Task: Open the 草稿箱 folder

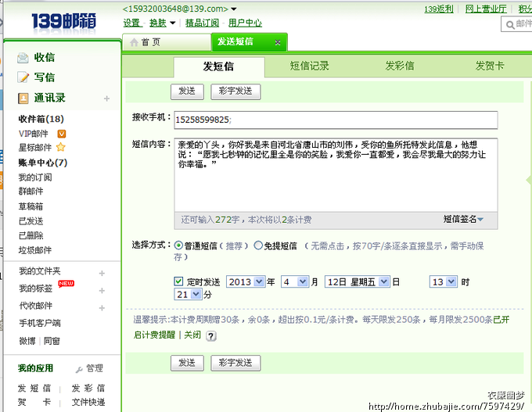Action: [x=31, y=206]
